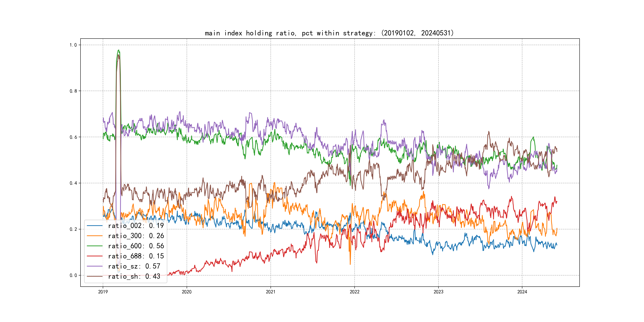Image resolution: width=644 pixels, height=322 pixels.
Task: Click the 2022 x-axis tick label
Action: tap(355, 292)
